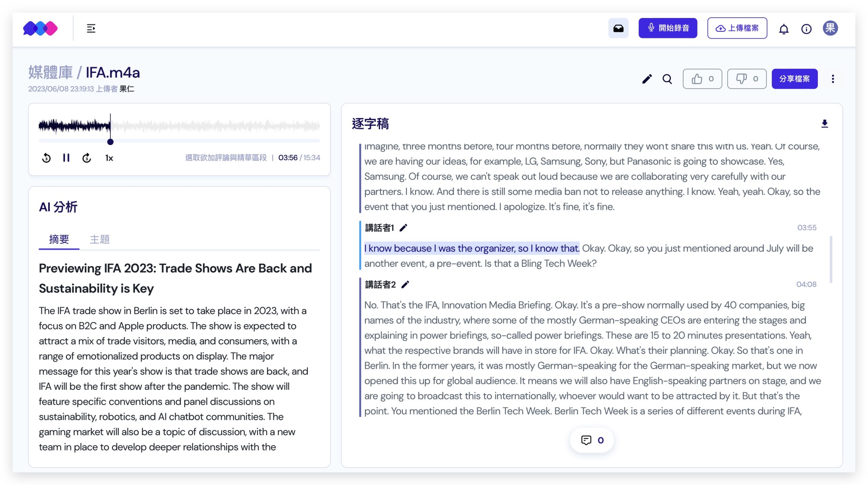
Task: Jump to timestamp 04:08
Action: coord(806,284)
